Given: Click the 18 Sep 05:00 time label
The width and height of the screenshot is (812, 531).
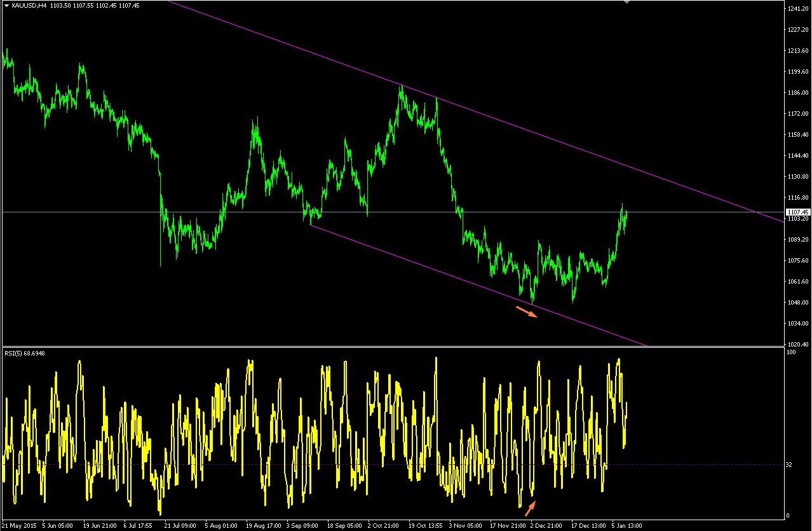Looking at the screenshot, I should point(344,526).
